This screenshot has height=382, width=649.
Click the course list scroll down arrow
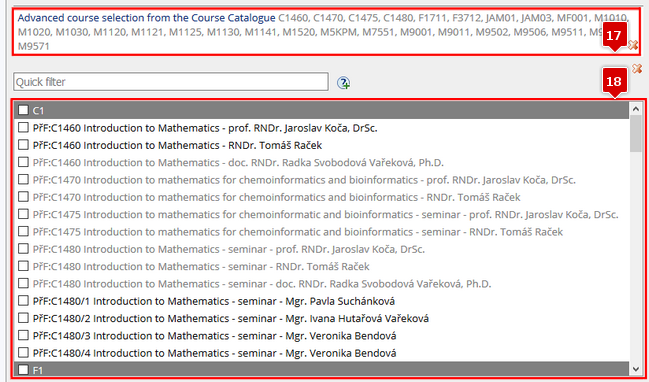click(636, 369)
